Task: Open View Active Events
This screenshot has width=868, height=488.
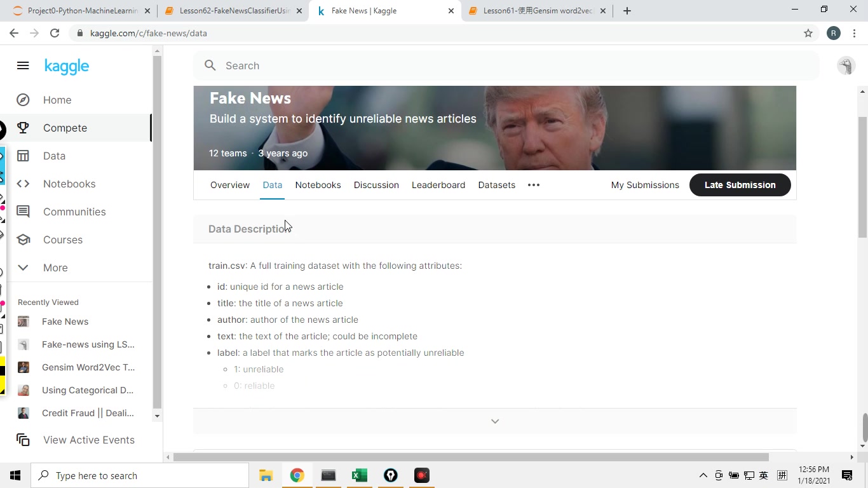Action: tap(76, 440)
